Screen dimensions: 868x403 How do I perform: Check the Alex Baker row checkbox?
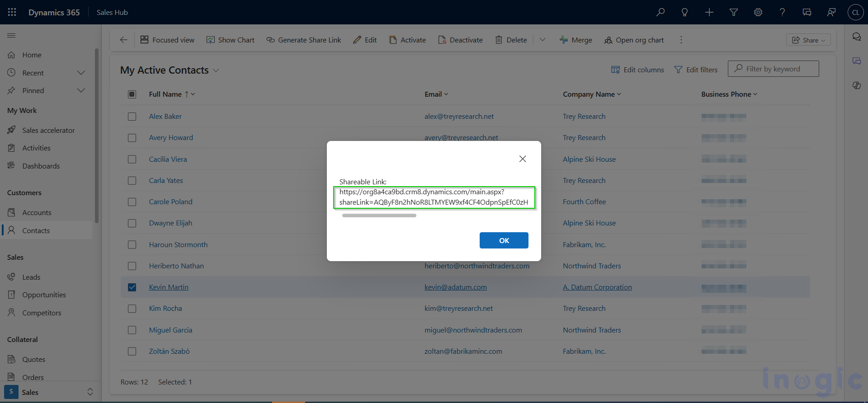[132, 116]
